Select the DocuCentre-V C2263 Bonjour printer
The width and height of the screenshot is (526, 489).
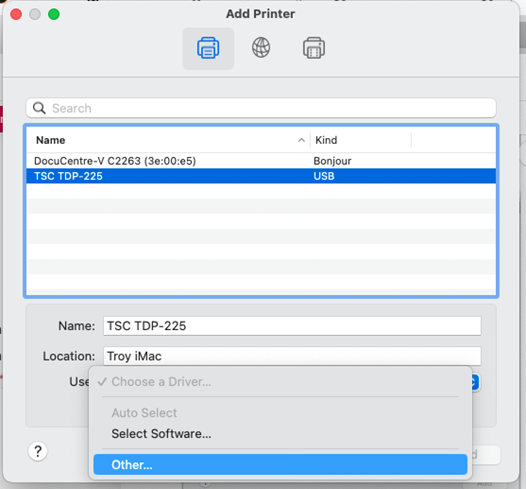261,161
